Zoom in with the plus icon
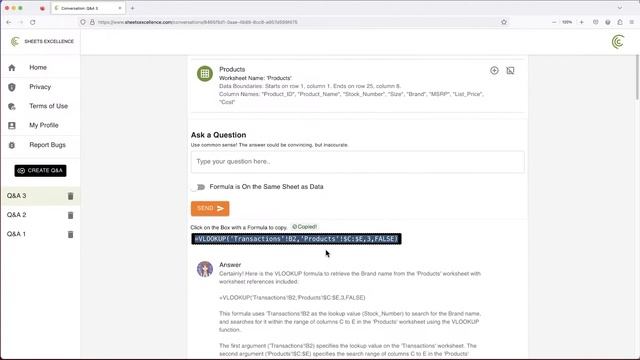This screenshot has height=360, width=640. [582, 22]
